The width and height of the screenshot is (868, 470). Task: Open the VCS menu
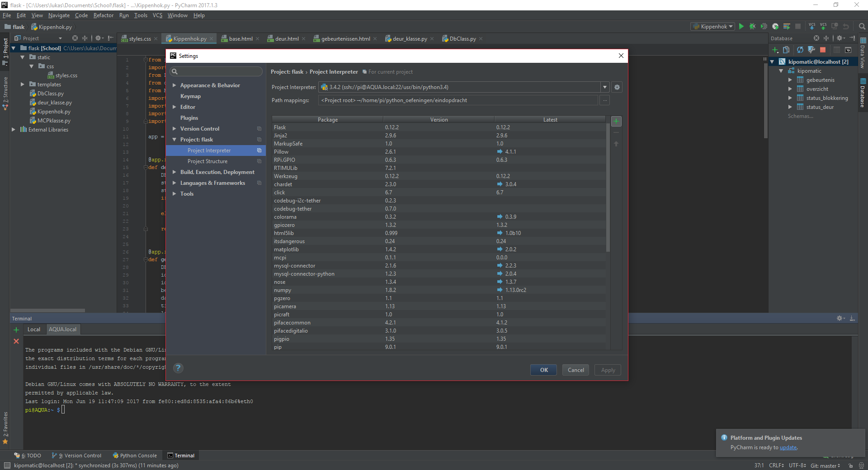pyautogui.click(x=157, y=15)
